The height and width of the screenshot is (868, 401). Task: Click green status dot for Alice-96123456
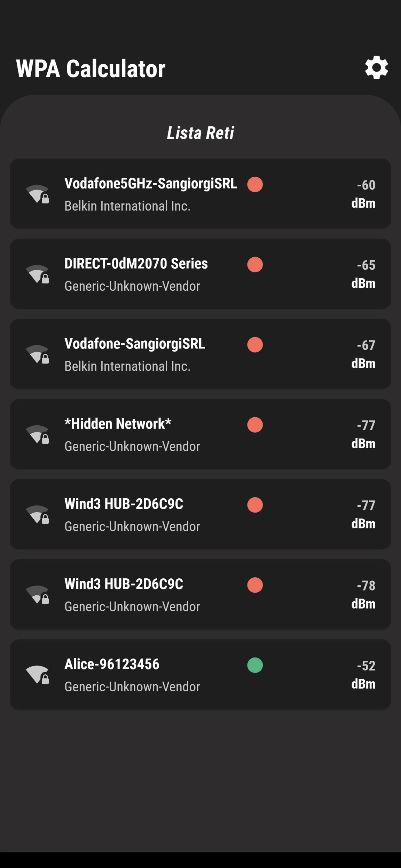255,665
